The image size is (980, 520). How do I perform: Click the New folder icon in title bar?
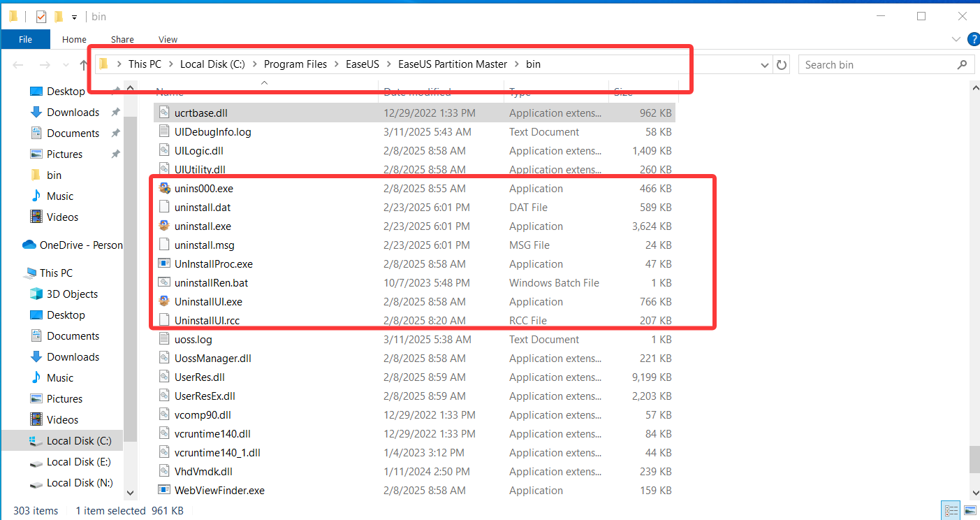59,17
